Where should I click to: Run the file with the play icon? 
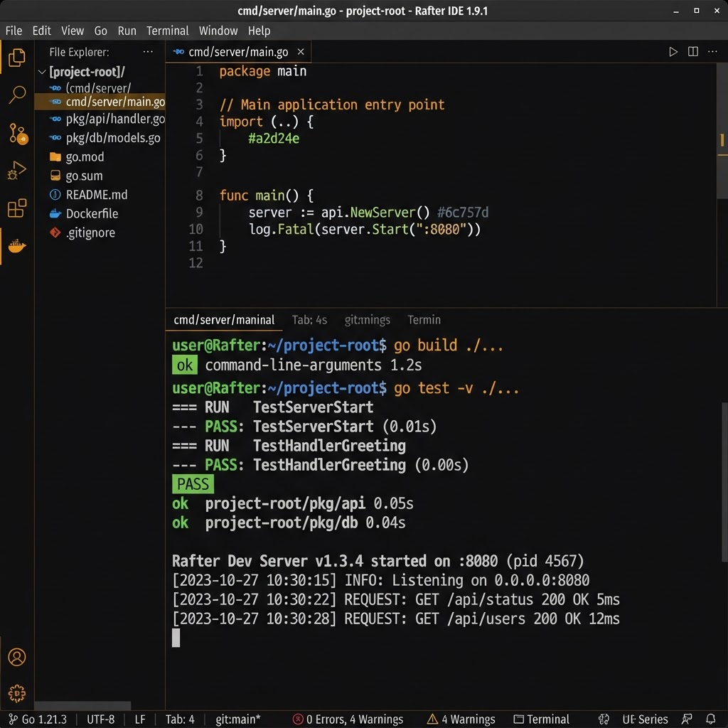coord(673,51)
